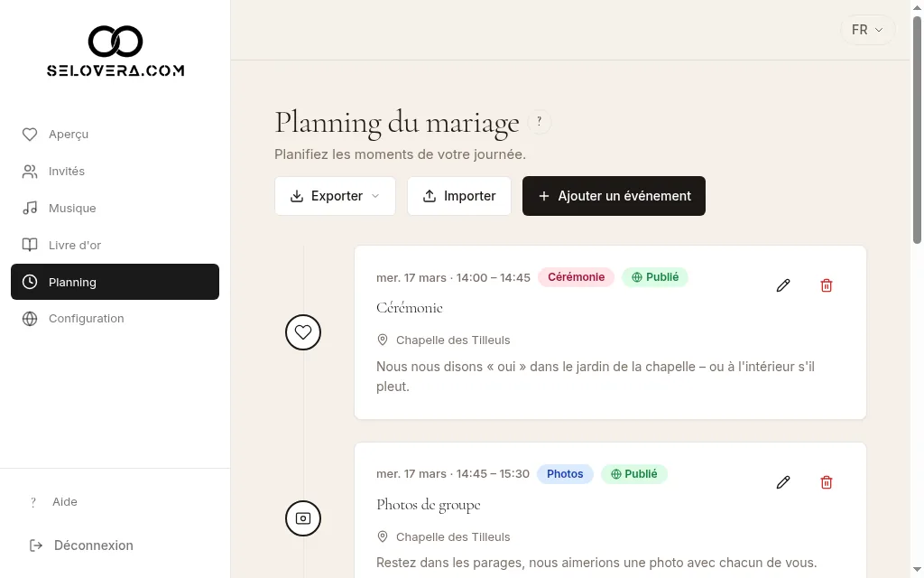The image size is (924, 578).
Task: Click the Selovera interlocking rings logo
Action: click(115, 42)
